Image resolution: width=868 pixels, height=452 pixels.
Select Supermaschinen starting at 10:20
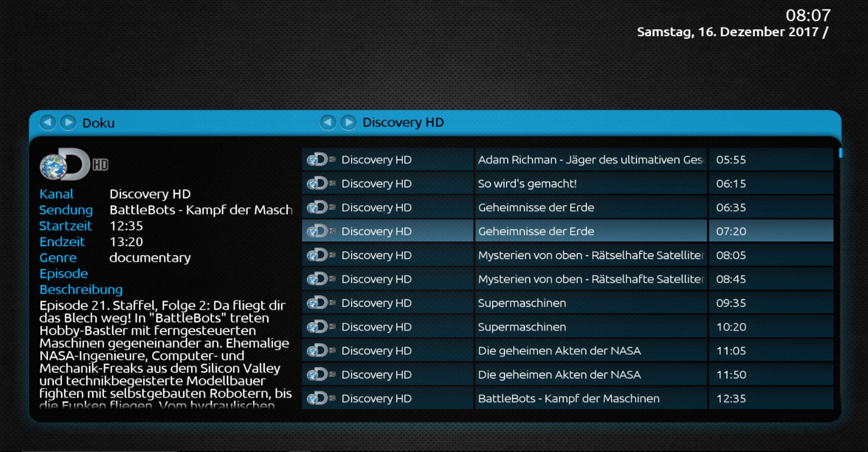[x=590, y=327]
